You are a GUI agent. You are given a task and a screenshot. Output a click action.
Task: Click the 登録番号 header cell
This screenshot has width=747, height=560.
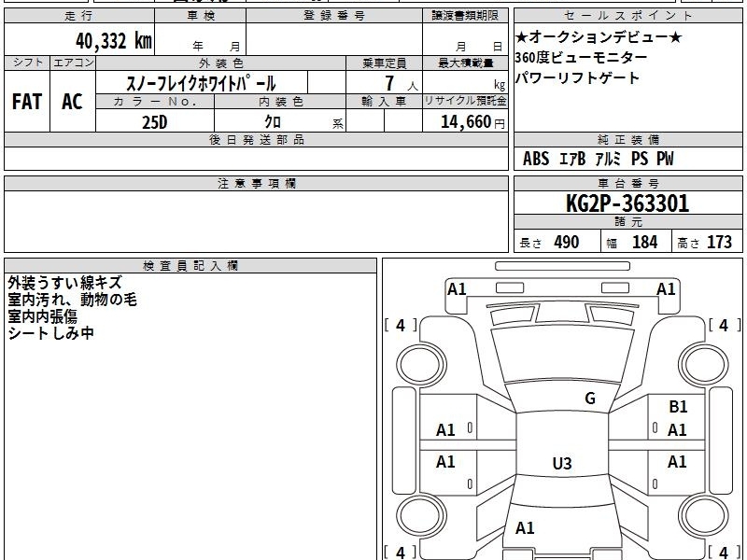click(334, 16)
